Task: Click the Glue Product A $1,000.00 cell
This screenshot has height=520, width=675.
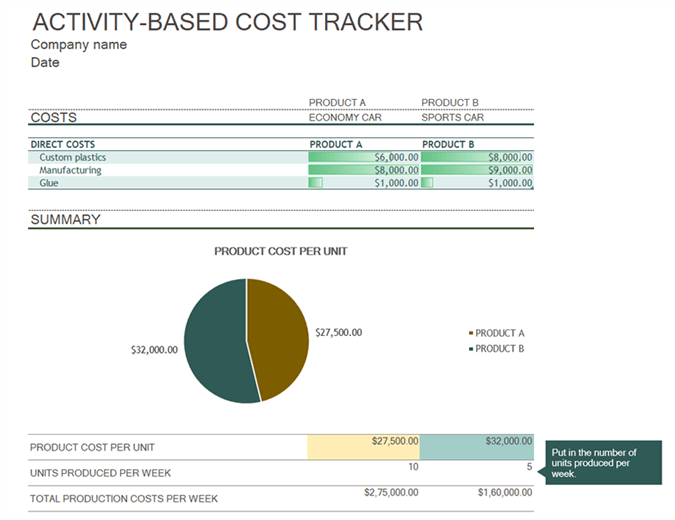Action: click(x=364, y=183)
